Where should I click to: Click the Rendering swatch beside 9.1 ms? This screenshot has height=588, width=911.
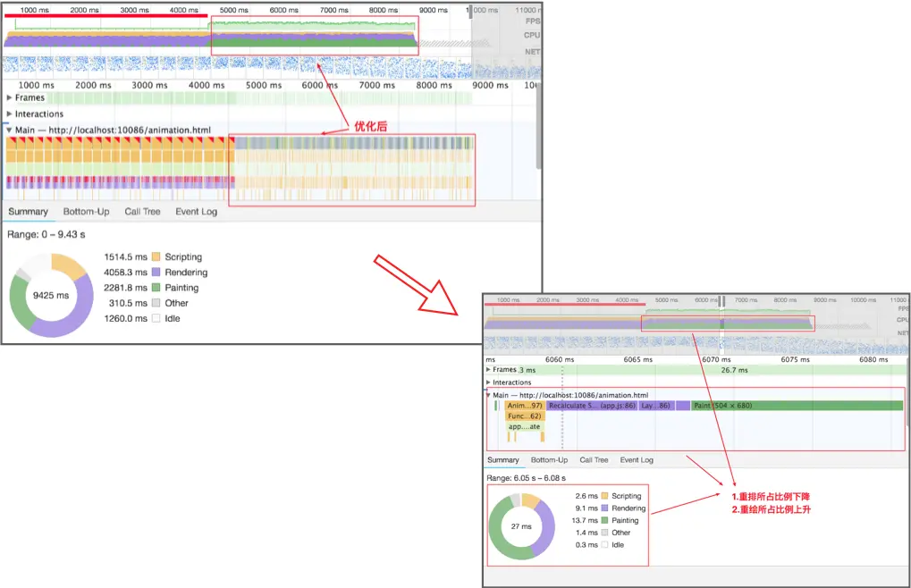tap(605, 508)
